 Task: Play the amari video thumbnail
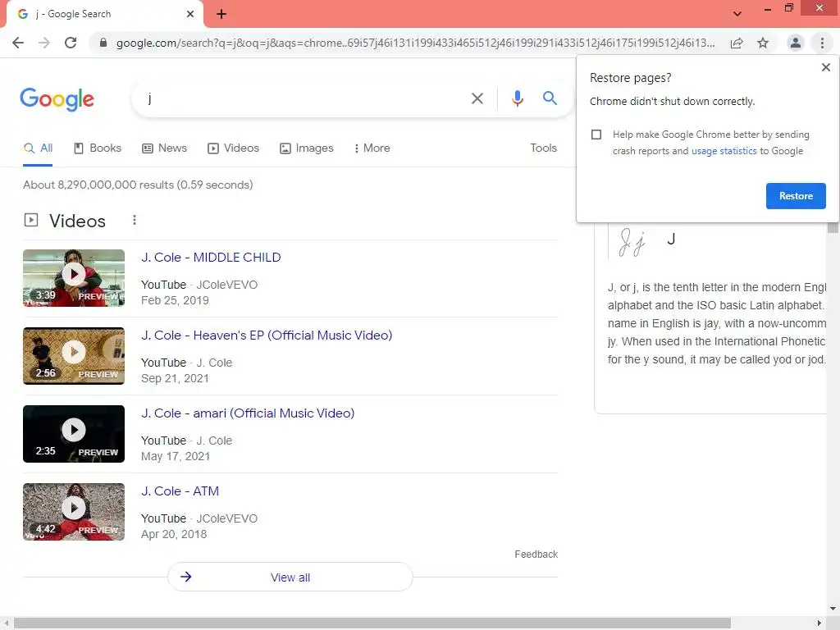pos(73,434)
